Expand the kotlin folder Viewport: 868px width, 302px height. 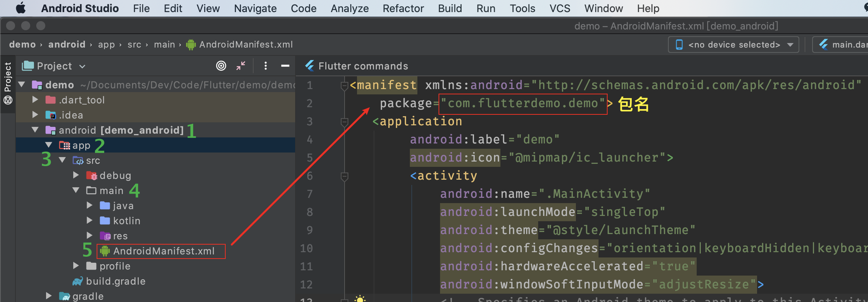(90, 220)
